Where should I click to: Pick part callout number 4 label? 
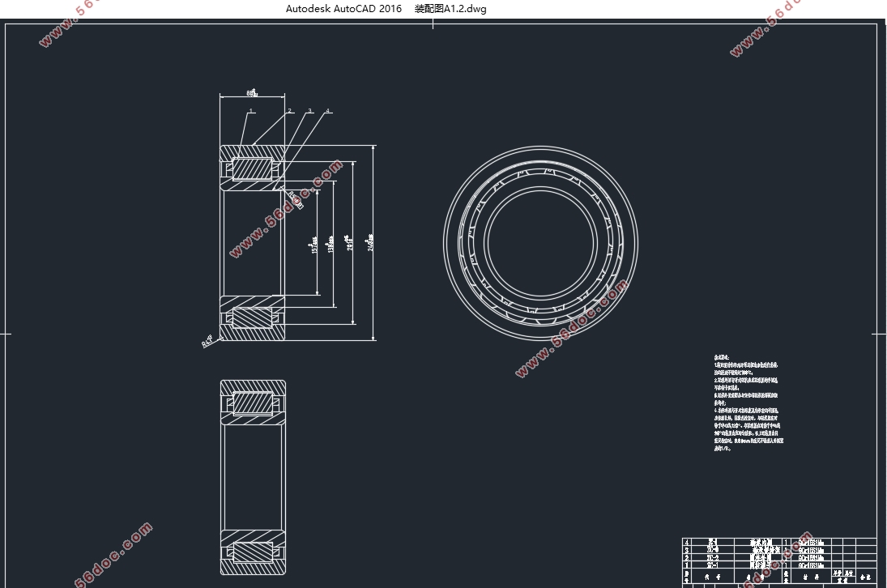[x=328, y=111]
